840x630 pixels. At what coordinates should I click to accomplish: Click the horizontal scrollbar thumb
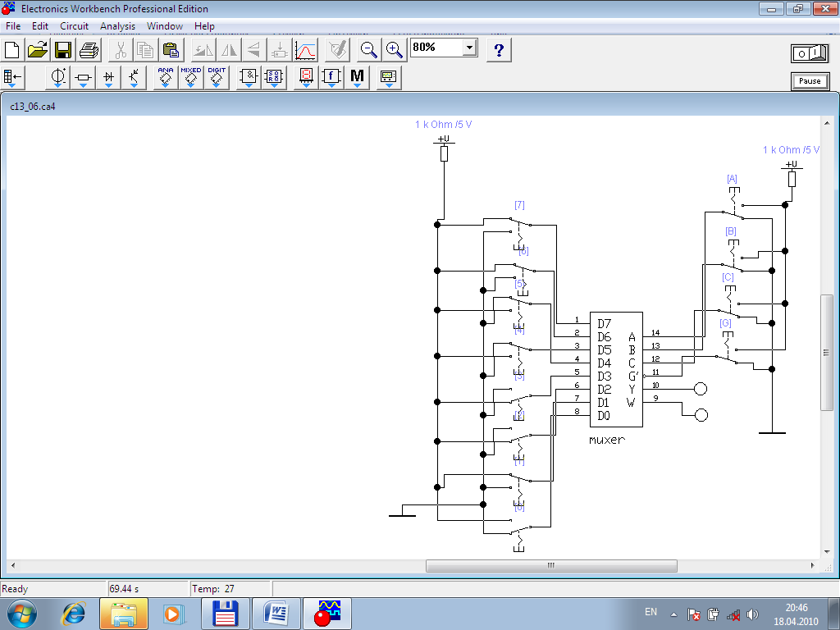click(551, 566)
